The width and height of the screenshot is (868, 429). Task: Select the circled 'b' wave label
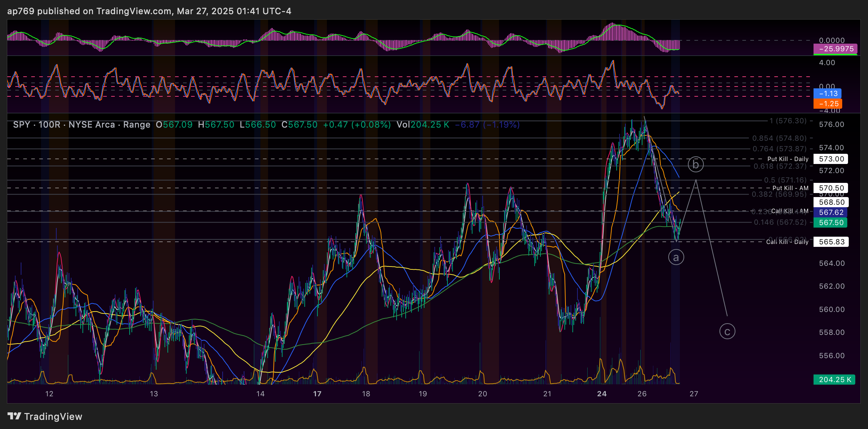pyautogui.click(x=695, y=164)
